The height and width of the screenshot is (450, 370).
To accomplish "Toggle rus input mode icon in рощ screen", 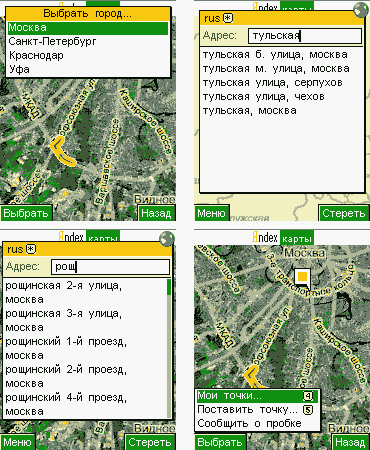I will 31,249.
